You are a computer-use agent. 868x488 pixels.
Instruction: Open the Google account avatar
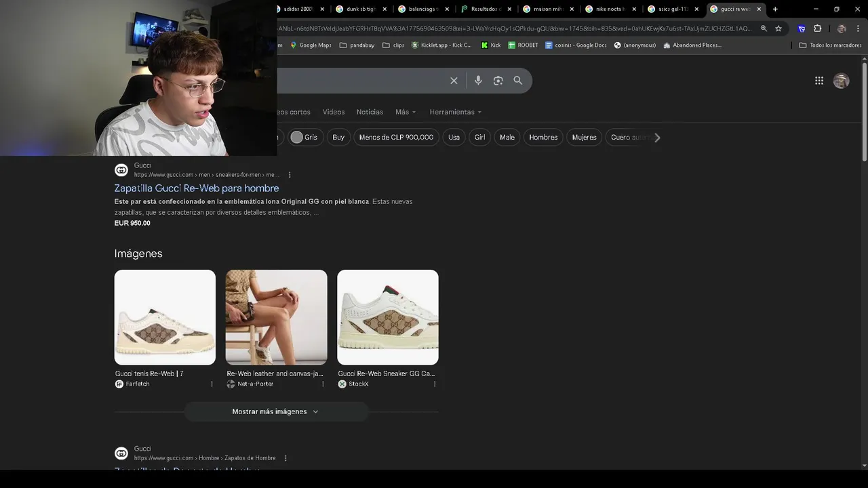841,81
